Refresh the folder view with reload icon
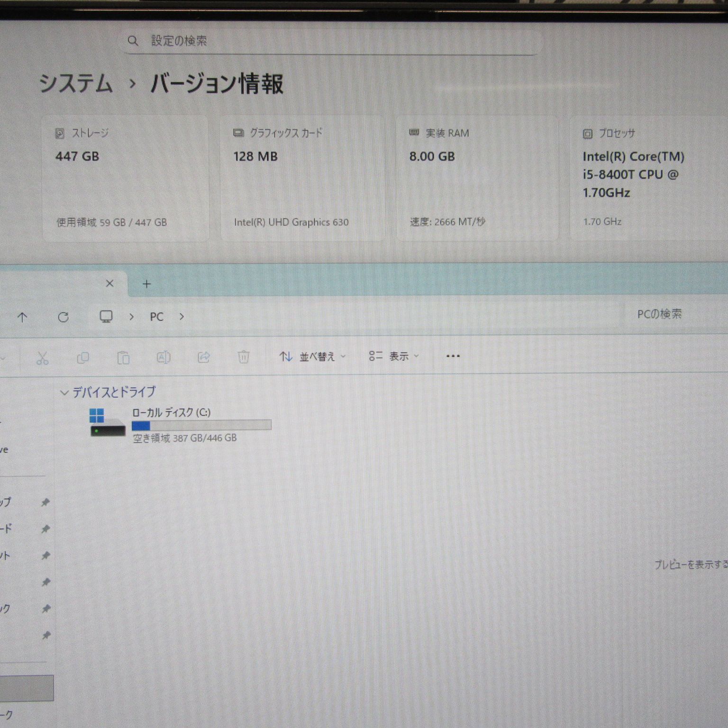The height and width of the screenshot is (728, 728). 64,317
